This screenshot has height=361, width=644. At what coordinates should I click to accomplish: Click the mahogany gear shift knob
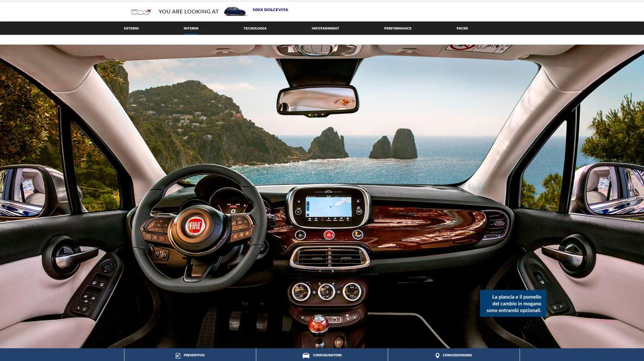(x=318, y=324)
